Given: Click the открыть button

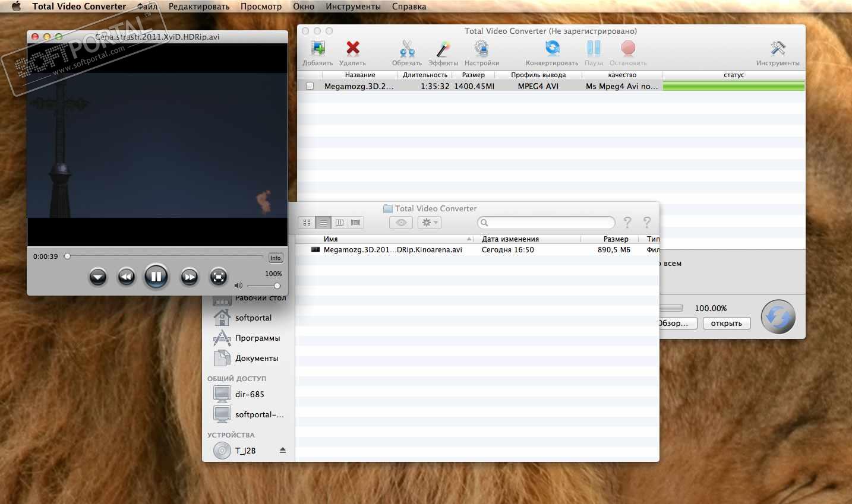Looking at the screenshot, I should pyautogui.click(x=727, y=324).
